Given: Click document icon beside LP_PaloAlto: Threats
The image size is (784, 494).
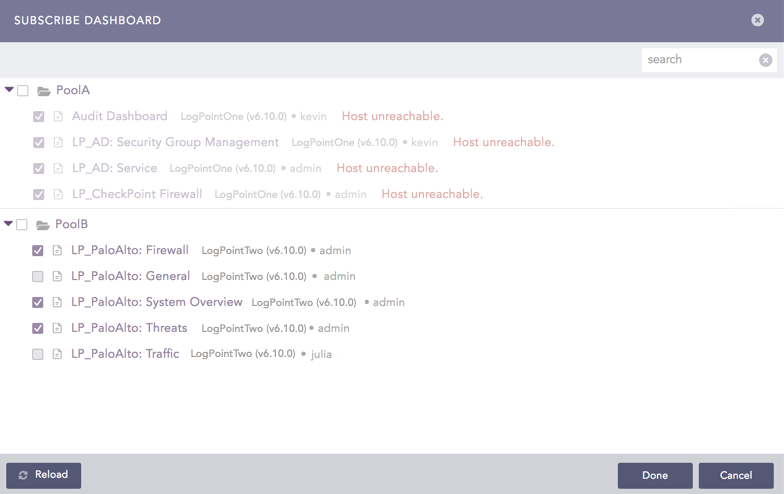Looking at the screenshot, I should 58,328.
